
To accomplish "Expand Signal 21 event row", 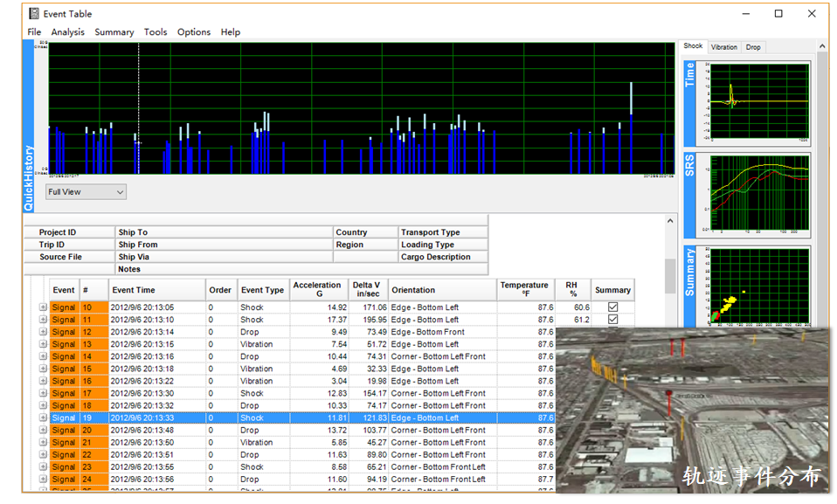I will coord(43,443).
